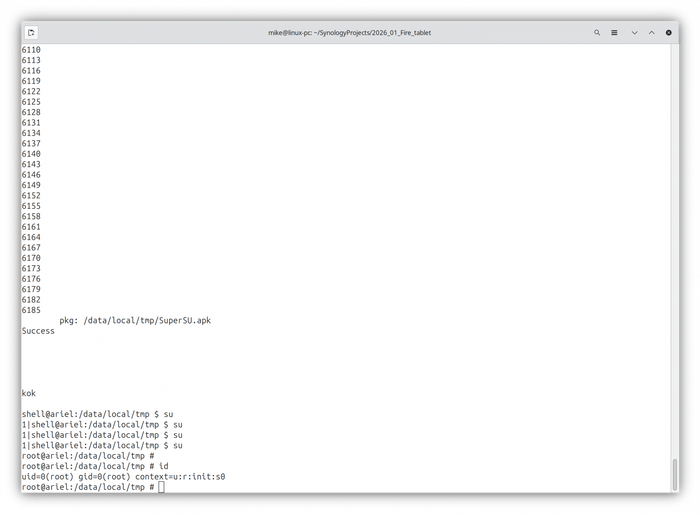Click the "kok" output text

[x=29, y=393]
